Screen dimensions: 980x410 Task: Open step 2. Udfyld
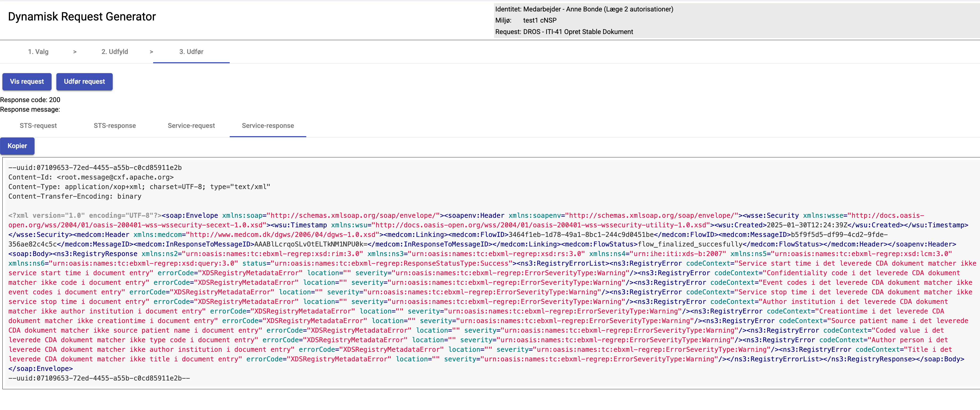click(115, 52)
